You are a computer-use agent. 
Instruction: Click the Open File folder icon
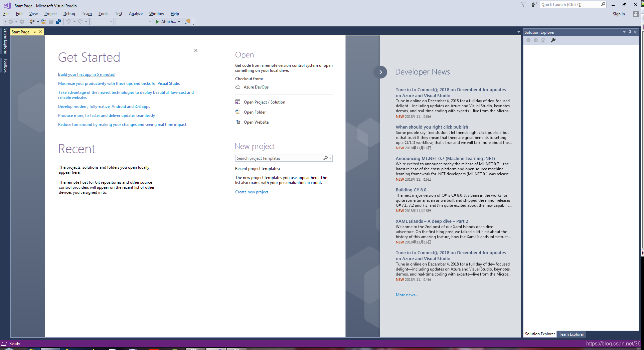[43, 22]
